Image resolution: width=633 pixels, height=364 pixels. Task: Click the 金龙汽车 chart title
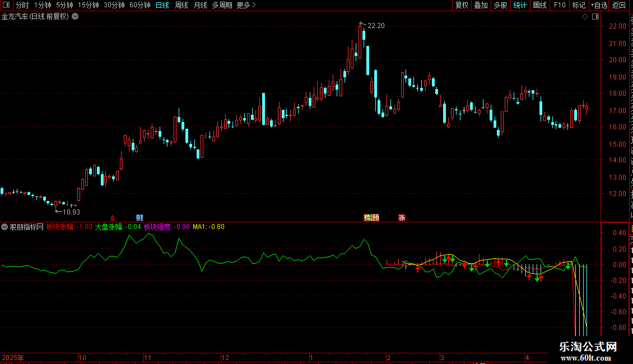[x=35, y=17]
